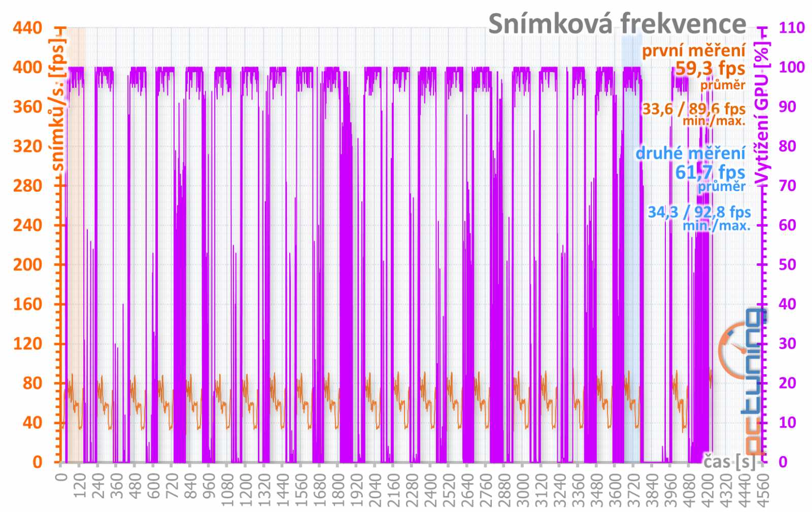The height and width of the screenshot is (512, 812).
Task: Click the '61,7 fps' average value
Action: coord(710,172)
